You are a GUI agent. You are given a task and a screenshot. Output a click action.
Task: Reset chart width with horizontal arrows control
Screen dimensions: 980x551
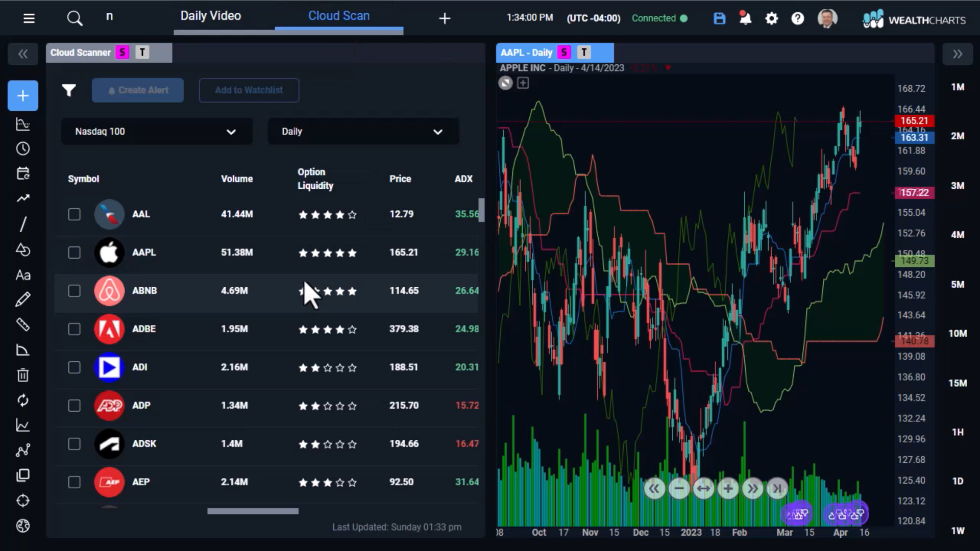click(703, 489)
